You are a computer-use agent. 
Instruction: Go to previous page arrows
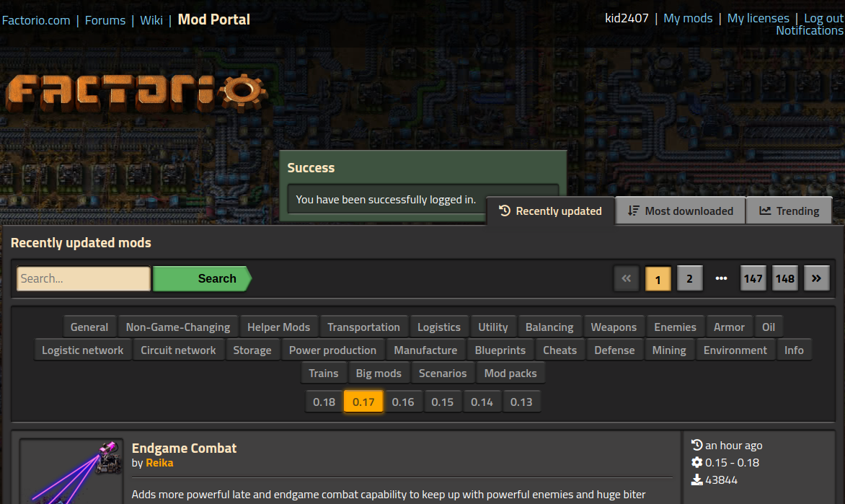click(x=627, y=279)
